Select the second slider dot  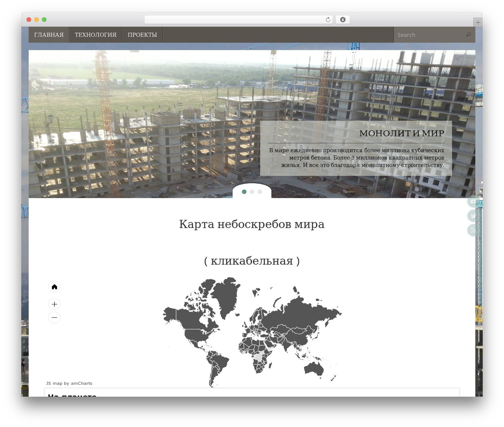(x=252, y=192)
